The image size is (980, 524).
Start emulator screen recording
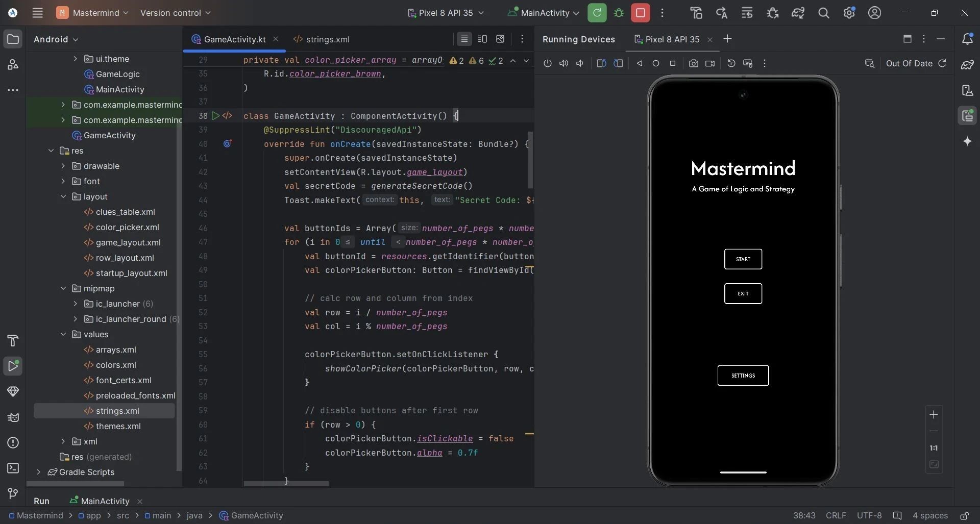710,63
